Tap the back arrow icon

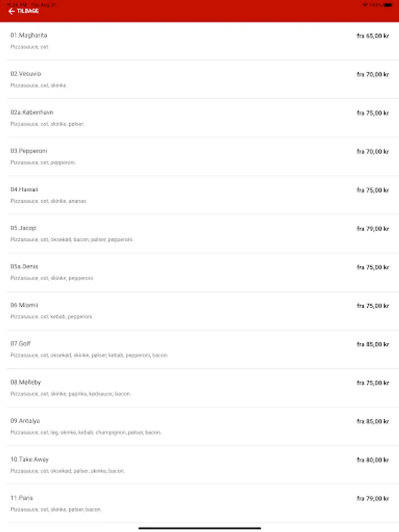(x=11, y=11)
